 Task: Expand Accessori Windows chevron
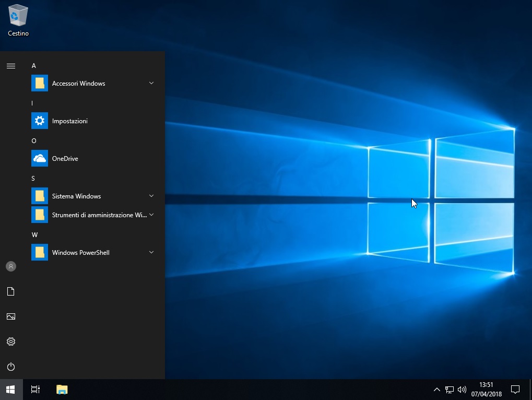[151, 83]
